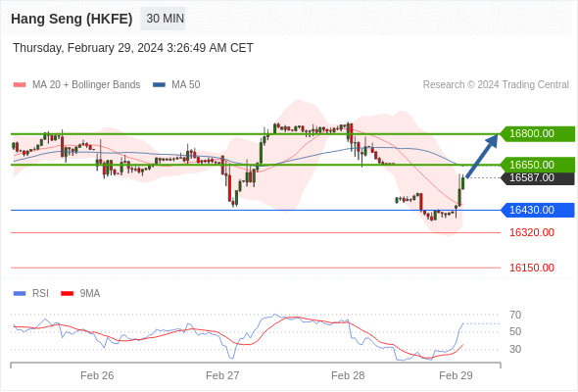This screenshot has height=392, width=578.
Task: Click the 16587.00 current price label
Action: (x=538, y=177)
